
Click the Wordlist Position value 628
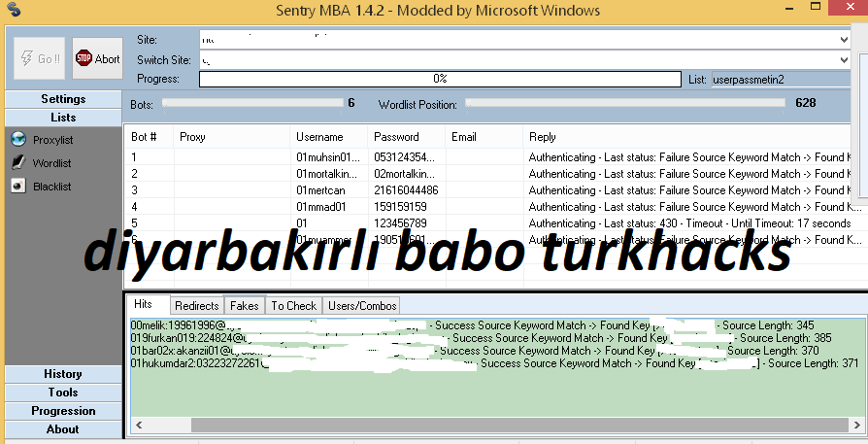(x=806, y=103)
